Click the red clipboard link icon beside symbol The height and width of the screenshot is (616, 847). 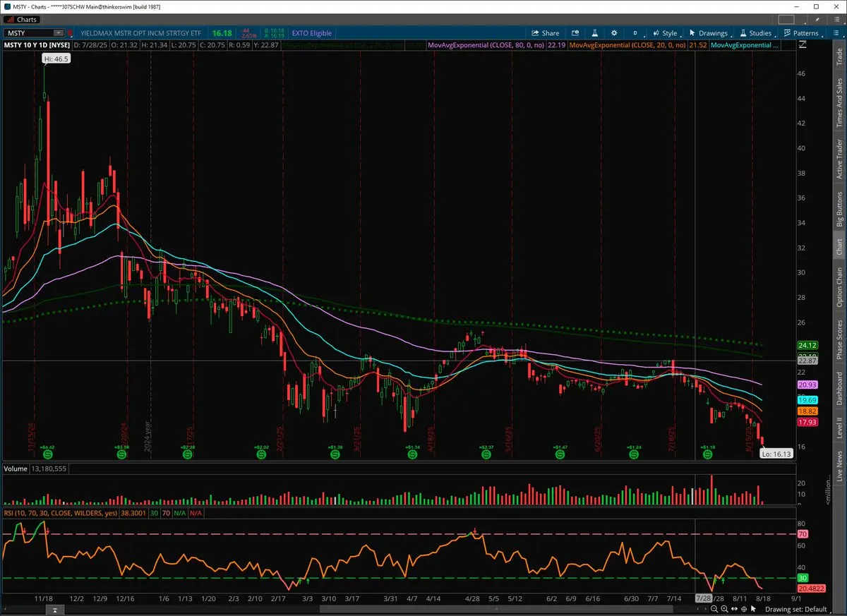coord(69,33)
